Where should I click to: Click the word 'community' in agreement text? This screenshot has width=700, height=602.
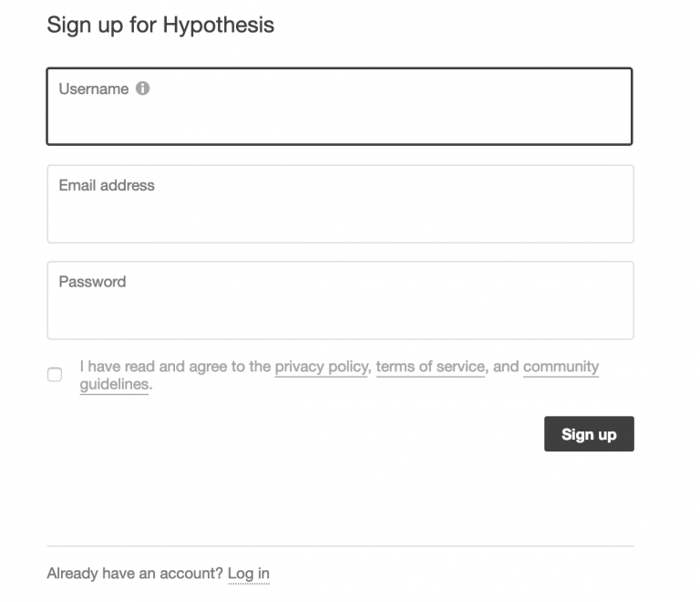561,367
